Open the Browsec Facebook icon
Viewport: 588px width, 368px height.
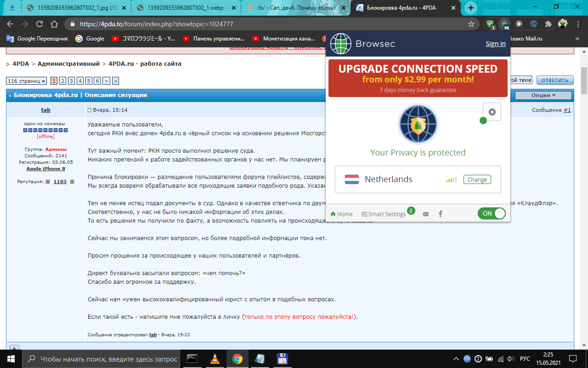click(441, 214)
